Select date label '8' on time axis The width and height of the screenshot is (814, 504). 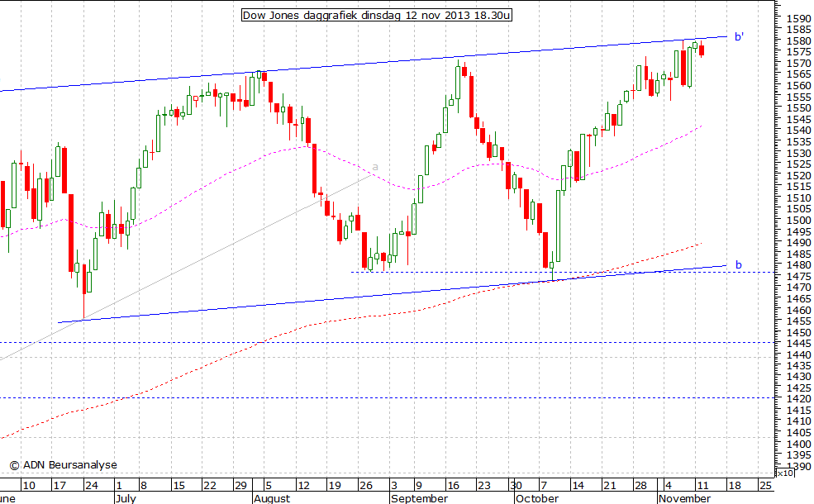(143, 485)
